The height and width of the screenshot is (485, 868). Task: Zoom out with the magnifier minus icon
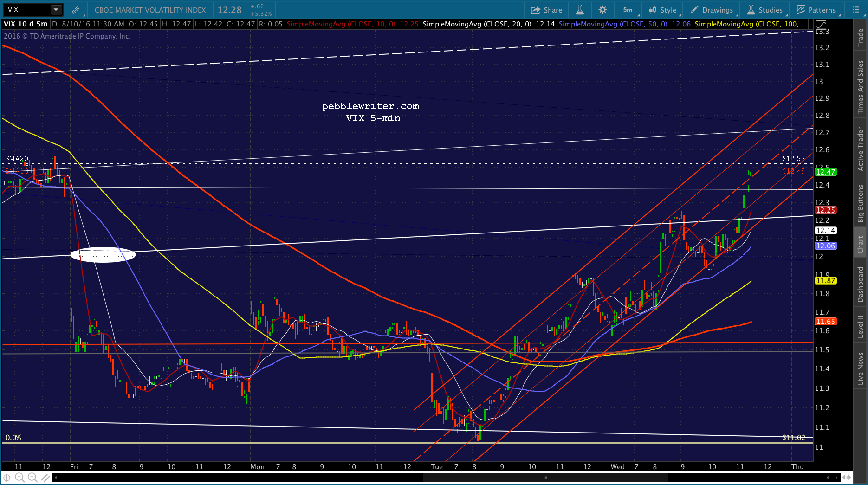coord(32,477)
